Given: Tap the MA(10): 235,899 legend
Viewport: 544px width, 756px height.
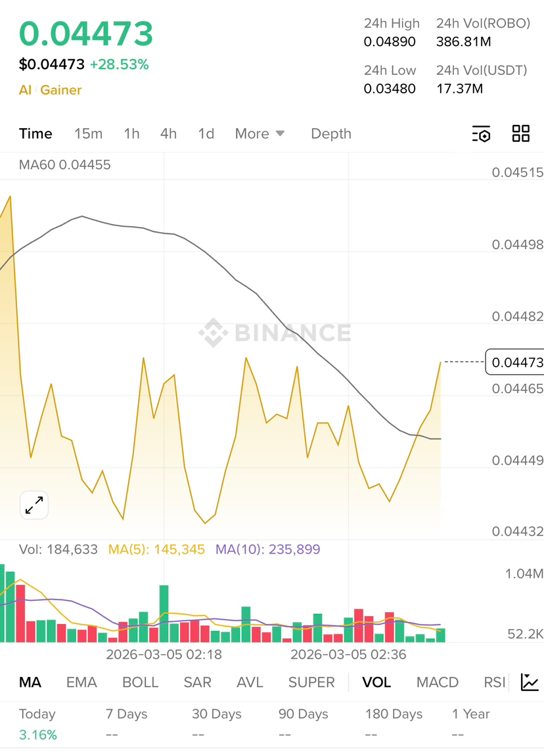Looking at the screenshot, I should (267, 549).
